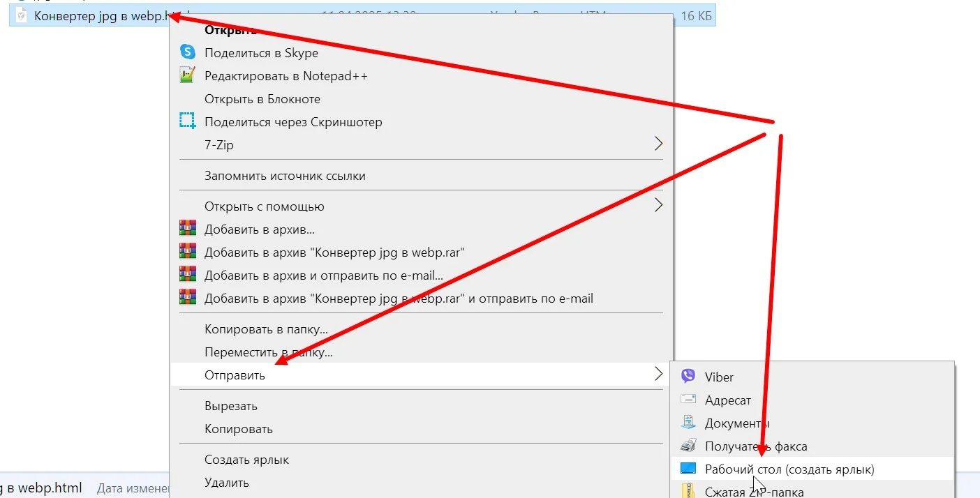Select Запомнить источник ссылки

(285, 176)
